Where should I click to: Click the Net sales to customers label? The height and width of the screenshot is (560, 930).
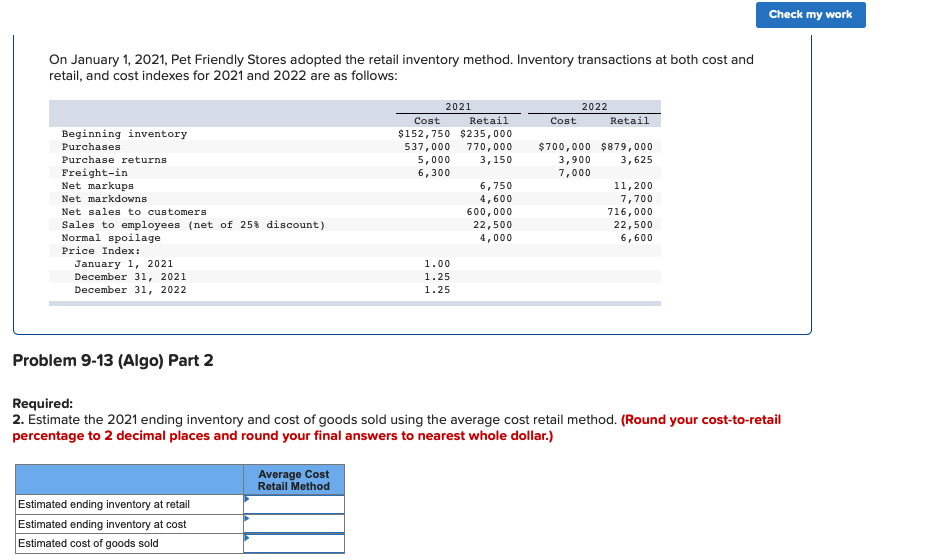point(134,212)
